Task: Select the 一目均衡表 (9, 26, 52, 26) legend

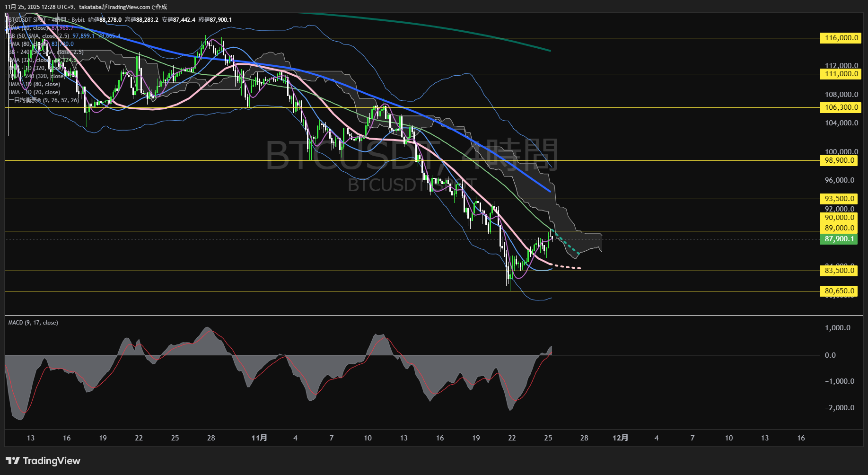Action: point(43,100)
